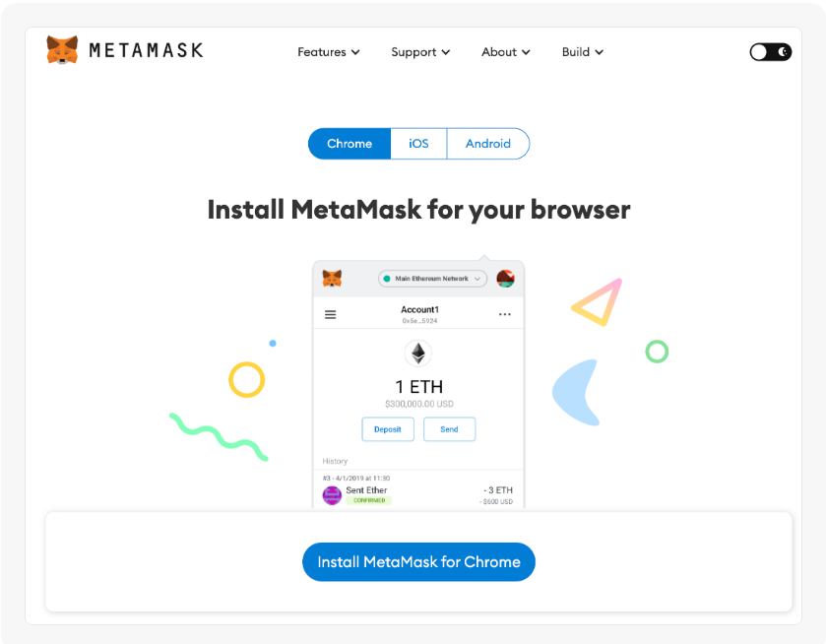This screenshot has height=644, width=826.
Task: Open the Features dropdown menu
Action: point(328,52)
